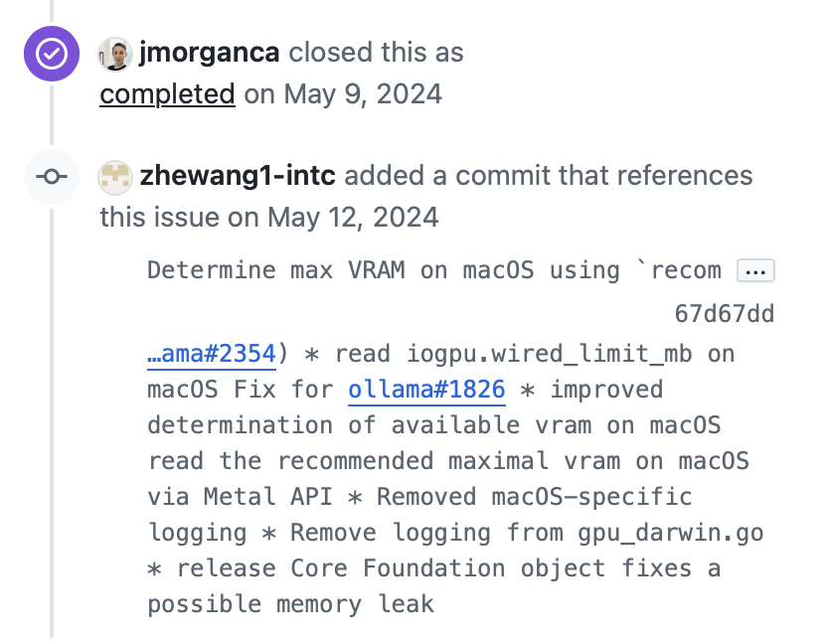Viewport: 827px width, 644px height.
Task: Click the commit timeline node icon
Action: (x=52, y=176)
